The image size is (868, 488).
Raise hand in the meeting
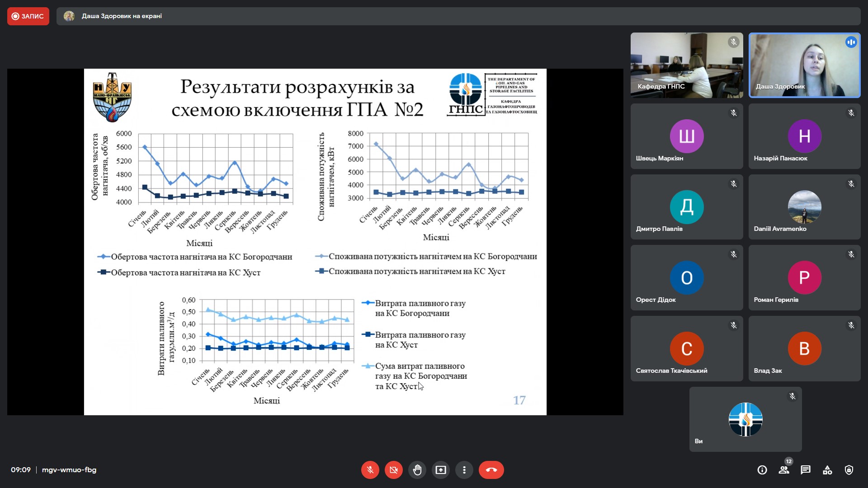(417, 470)
